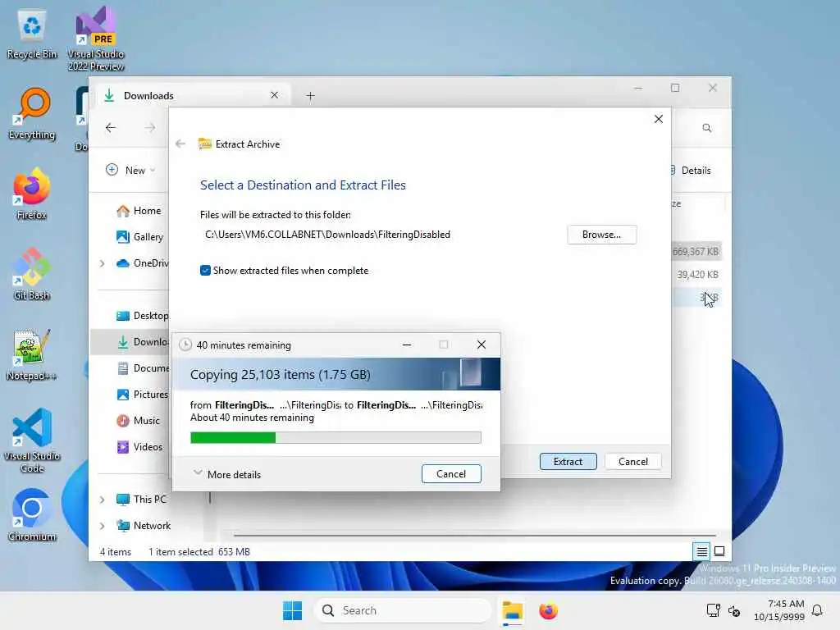The height and width of the screenshot is (630, 840).
Task: Click the back arrow in Extract Archive dialog
Action: click(x=180, y=144)
